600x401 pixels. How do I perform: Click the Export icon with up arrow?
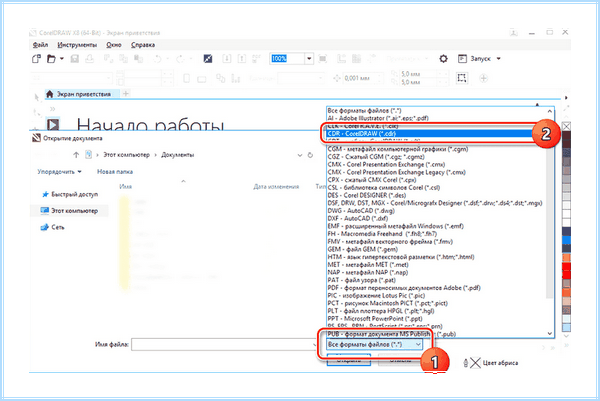(242, 59)
